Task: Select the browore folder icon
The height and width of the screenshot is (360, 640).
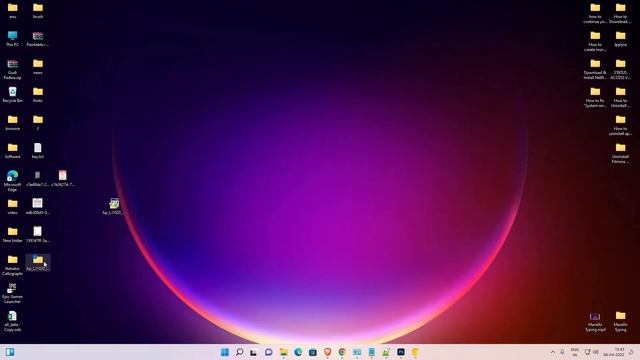Action: pos(13,122)
